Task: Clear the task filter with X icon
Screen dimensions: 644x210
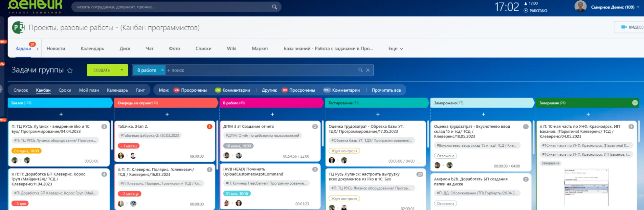Action: pos(368,70)
